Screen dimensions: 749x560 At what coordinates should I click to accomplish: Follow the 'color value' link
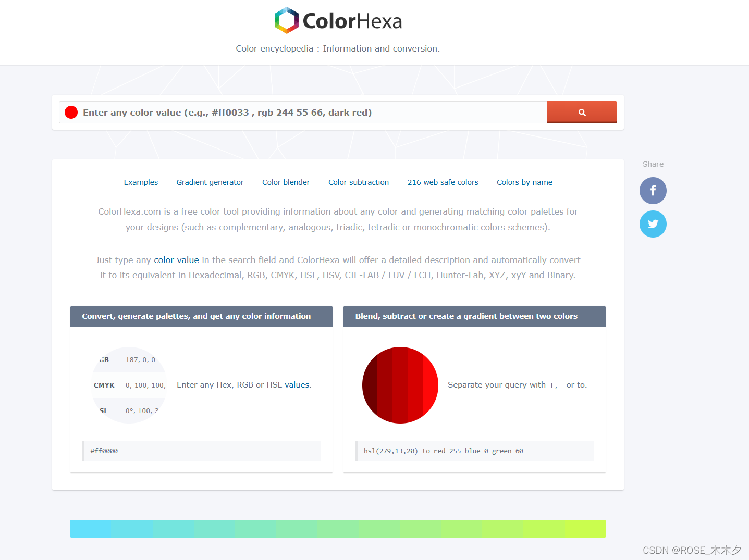pyautogui.click(x=176, y=260)
